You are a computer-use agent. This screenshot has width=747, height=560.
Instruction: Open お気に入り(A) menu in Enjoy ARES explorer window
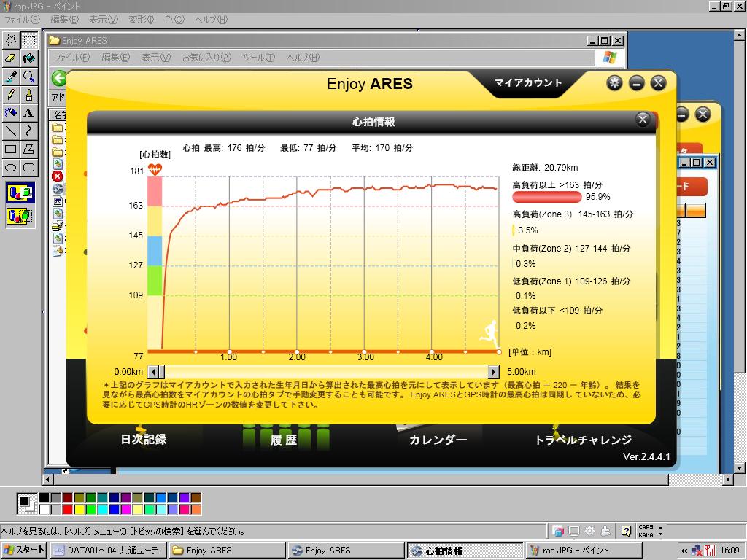tap(206, 58)
